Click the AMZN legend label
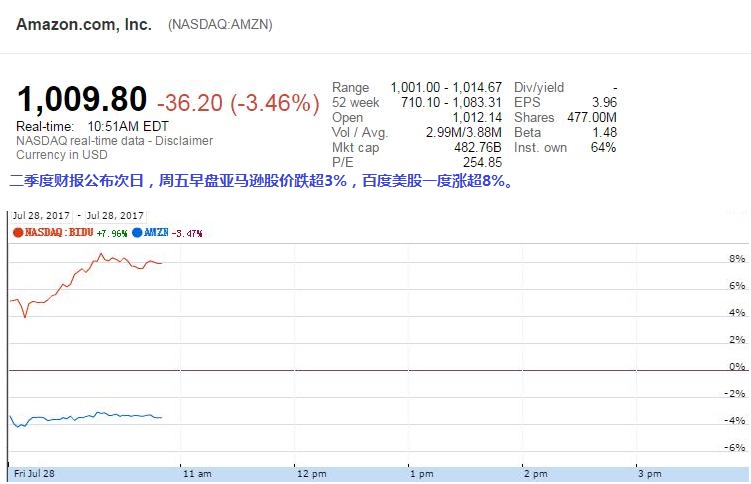The image size is (751, 484). [156, 233]
